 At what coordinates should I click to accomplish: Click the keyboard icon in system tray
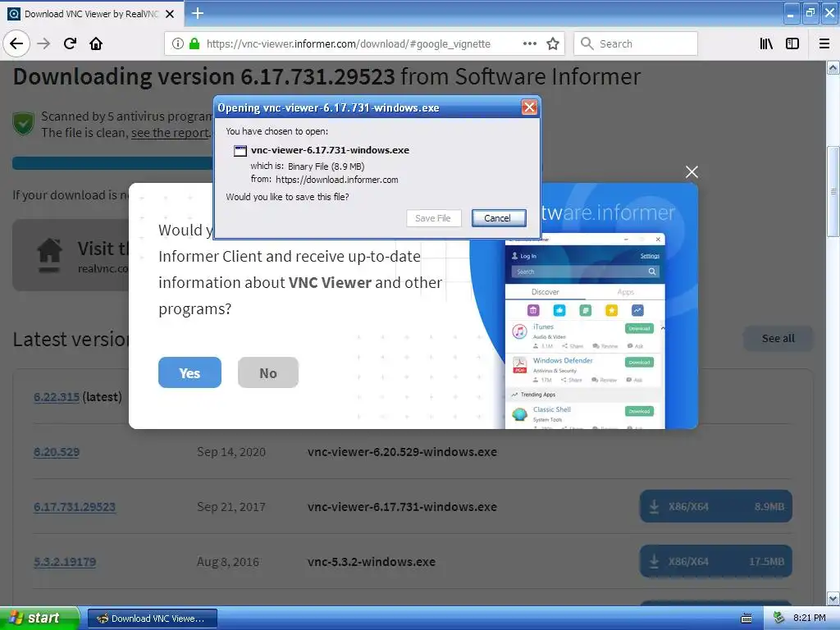746,619
